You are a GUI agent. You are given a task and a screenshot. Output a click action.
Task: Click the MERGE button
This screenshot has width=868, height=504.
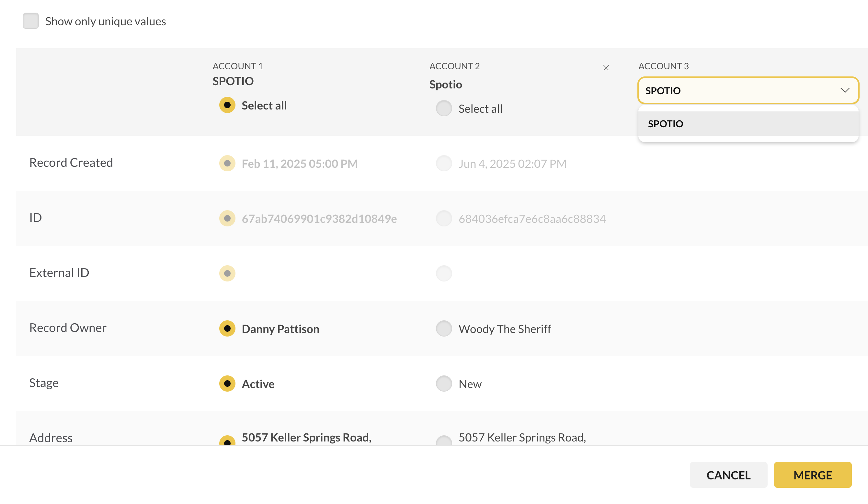813,475
